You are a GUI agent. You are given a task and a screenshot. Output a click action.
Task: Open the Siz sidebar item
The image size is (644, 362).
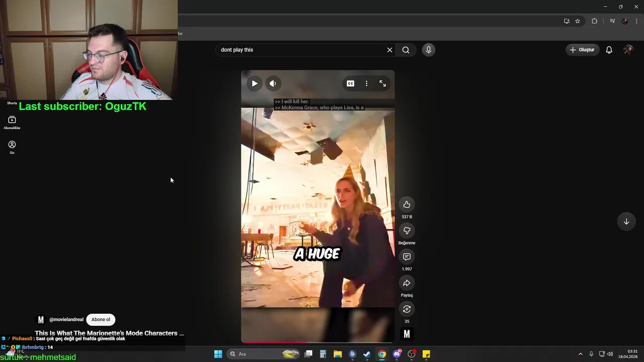point(12,147)
